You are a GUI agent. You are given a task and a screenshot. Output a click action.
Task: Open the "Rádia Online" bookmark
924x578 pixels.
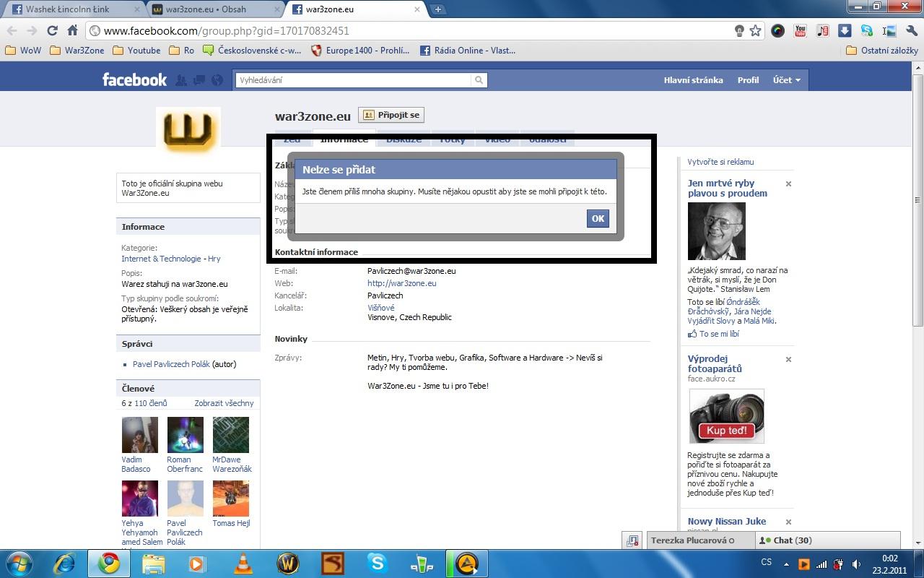[468, 51]
